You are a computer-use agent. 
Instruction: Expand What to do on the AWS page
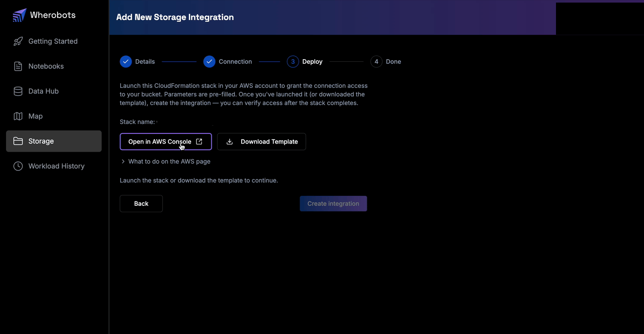(166, 162)
